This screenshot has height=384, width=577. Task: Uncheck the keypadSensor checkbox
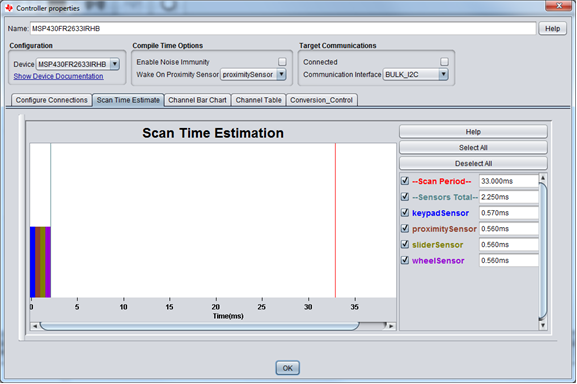[x=405, y=213]
